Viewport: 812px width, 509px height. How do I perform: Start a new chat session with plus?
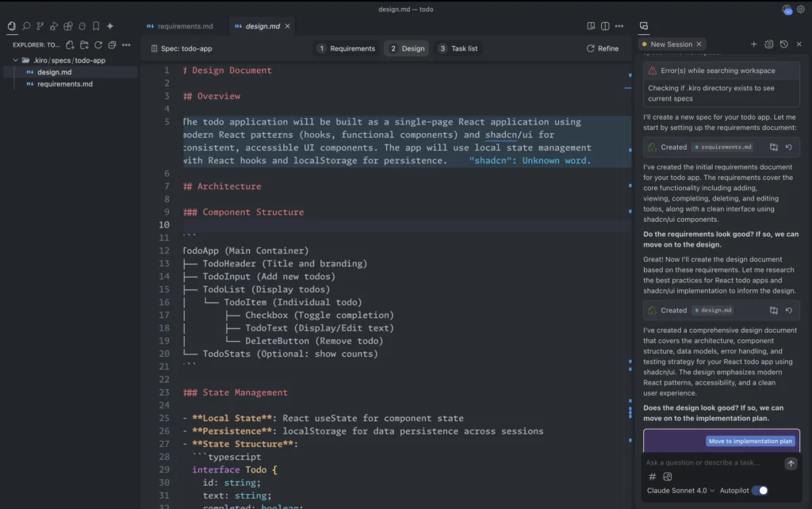tap(753, 44)
